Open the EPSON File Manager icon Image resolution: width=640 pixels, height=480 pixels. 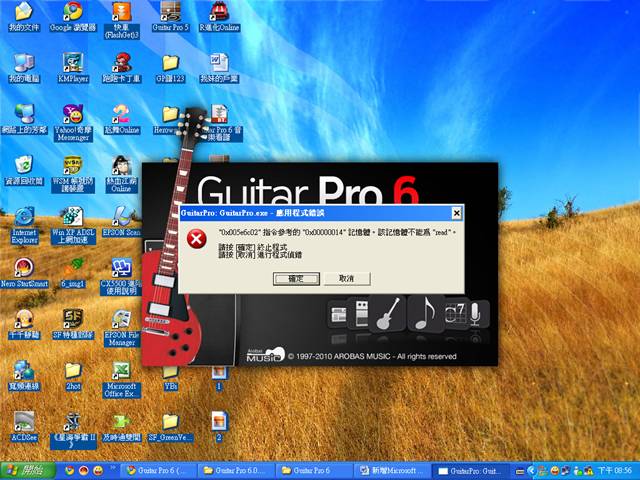click(122, 328)
